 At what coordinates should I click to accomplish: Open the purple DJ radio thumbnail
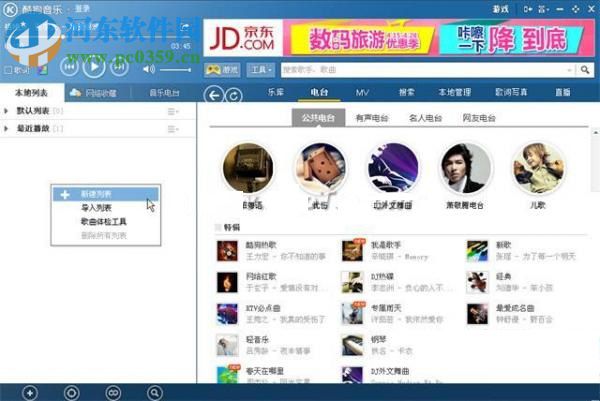point(393,168)
